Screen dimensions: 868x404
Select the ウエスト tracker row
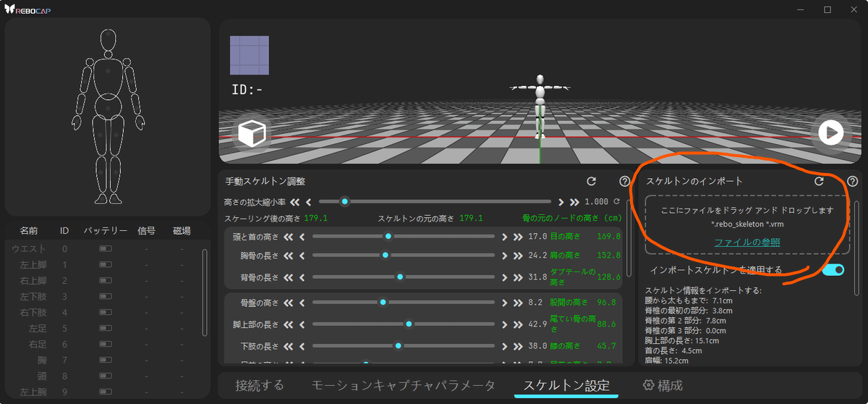[x=101, y=249]
